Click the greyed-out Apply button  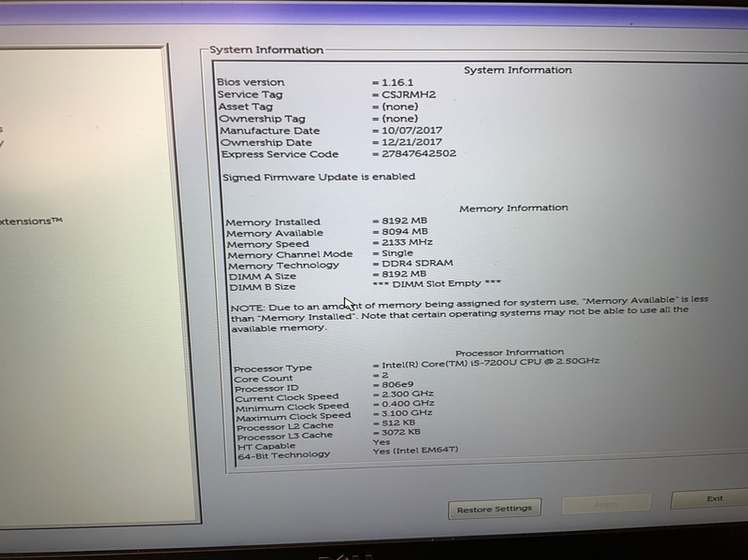click(x=606, y=504)
